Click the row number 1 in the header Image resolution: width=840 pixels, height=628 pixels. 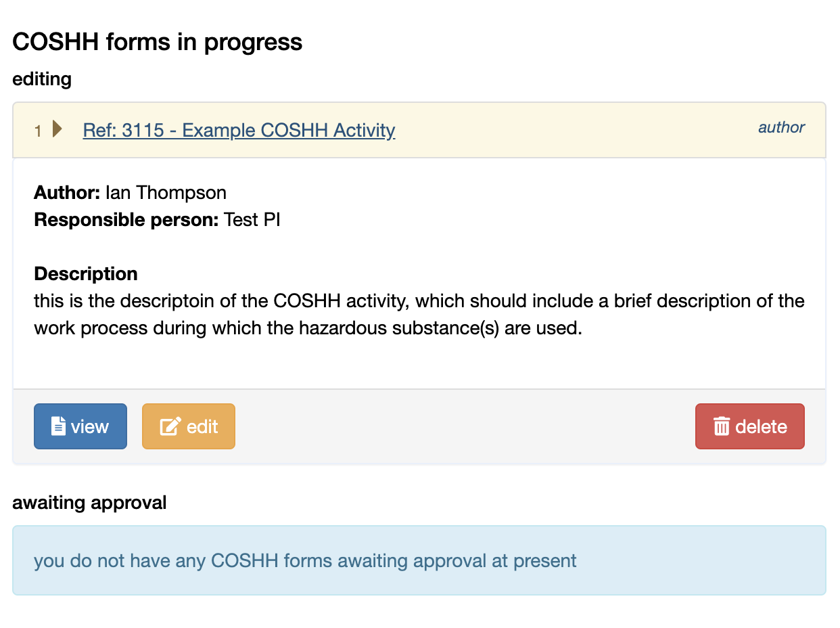coord(39,131)
